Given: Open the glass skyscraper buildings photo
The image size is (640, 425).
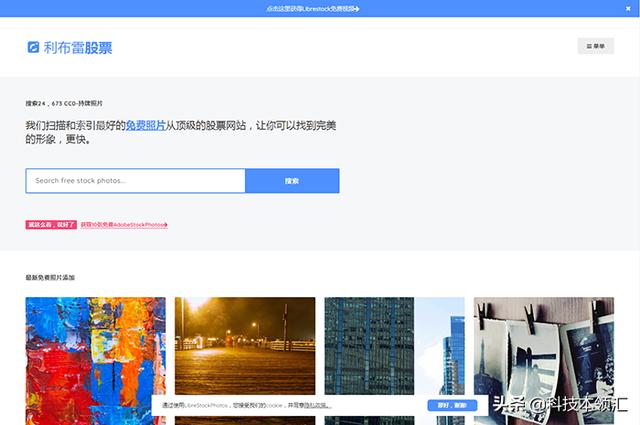Looking at the screenshot, I should 394,346.
